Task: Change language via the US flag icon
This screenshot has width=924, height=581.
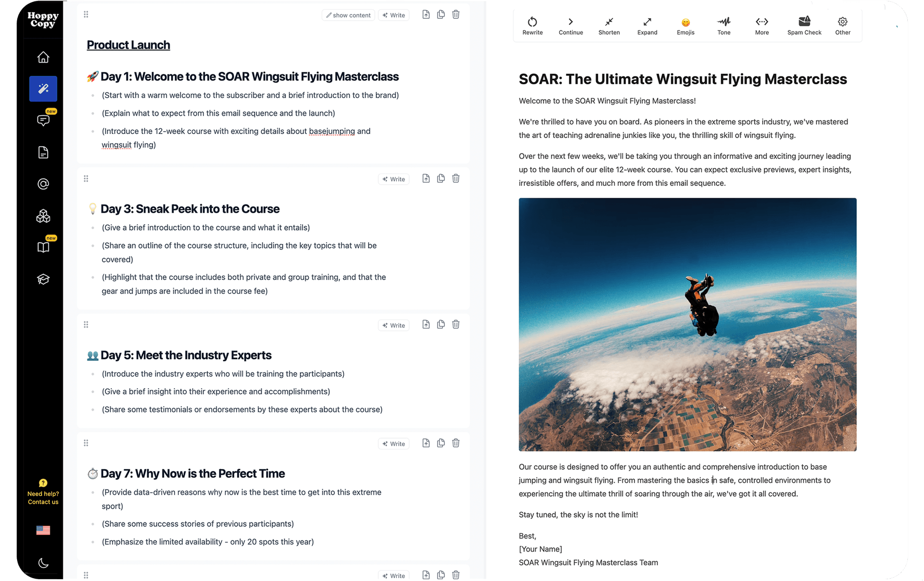Action: click(43, 530)
